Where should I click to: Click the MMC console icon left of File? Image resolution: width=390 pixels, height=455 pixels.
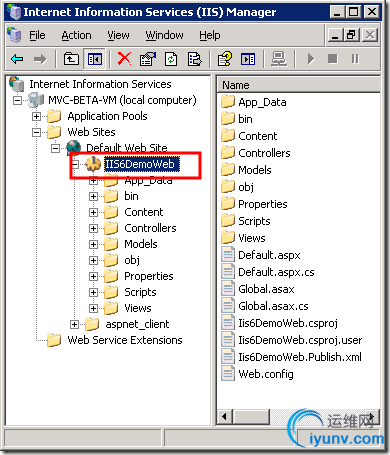pyautogui.click(x=14, y=35)
